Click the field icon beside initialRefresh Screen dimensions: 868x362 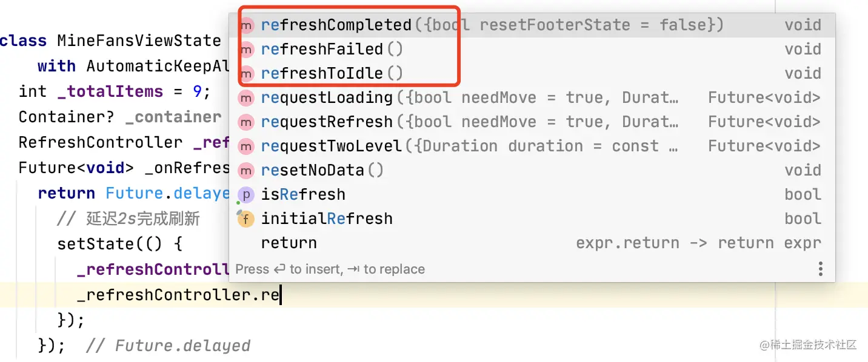pyautogui.click(x=245, y=219)
